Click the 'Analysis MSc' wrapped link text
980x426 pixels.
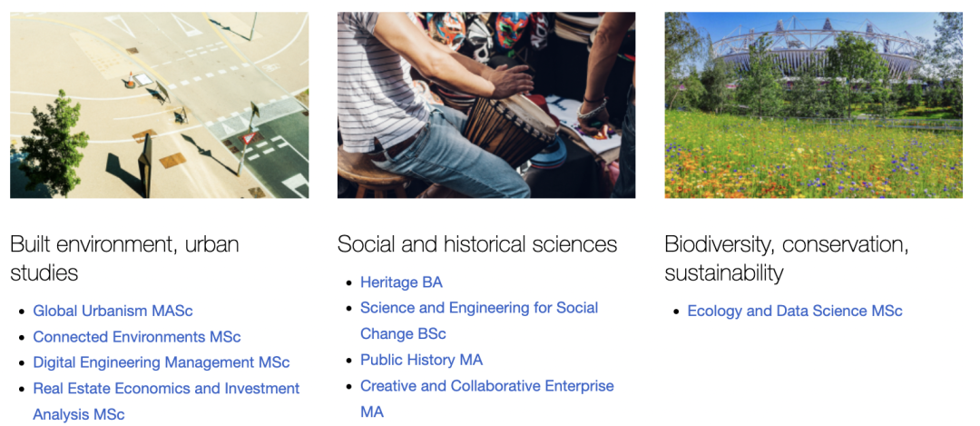point(79,414)
